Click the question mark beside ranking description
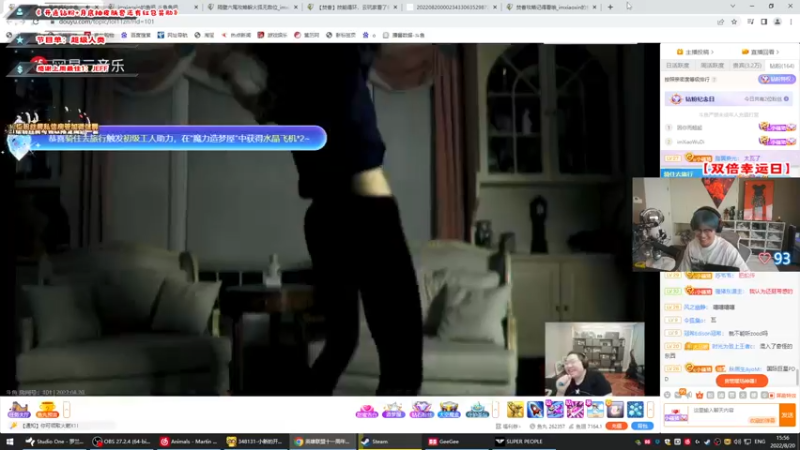 click(714, 80)
